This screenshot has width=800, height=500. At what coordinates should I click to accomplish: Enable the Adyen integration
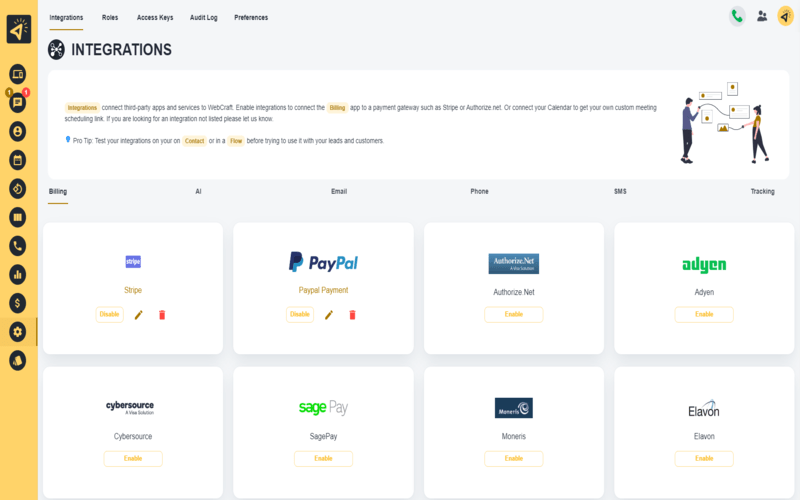coord(704,314)
